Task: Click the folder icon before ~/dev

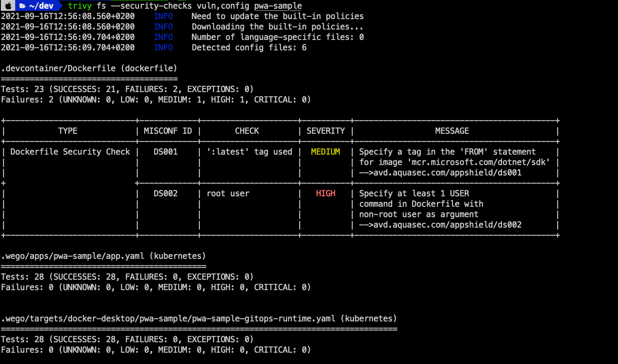Action: (23, 6)
